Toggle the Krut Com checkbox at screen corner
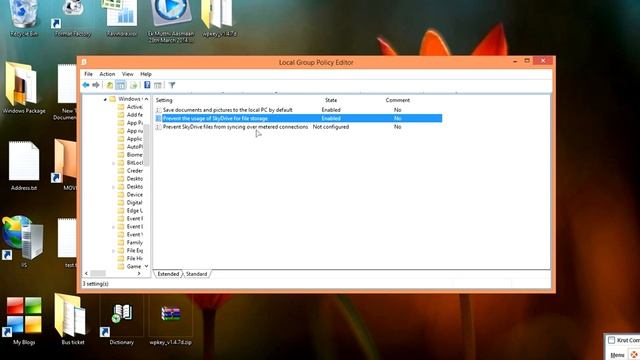640x360 pixels. (611, 340)
